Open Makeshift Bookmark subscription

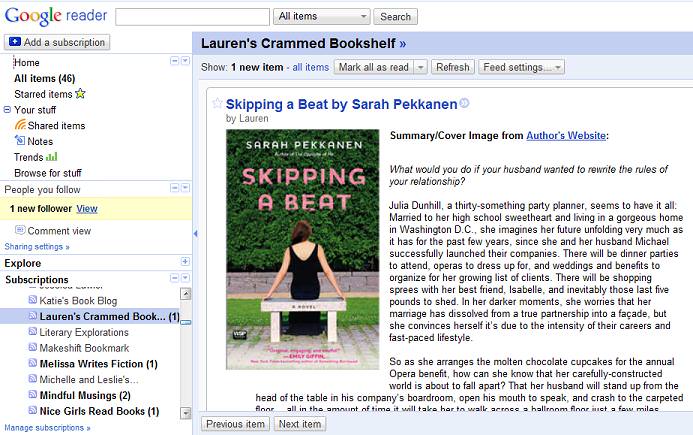pos(84,348)
